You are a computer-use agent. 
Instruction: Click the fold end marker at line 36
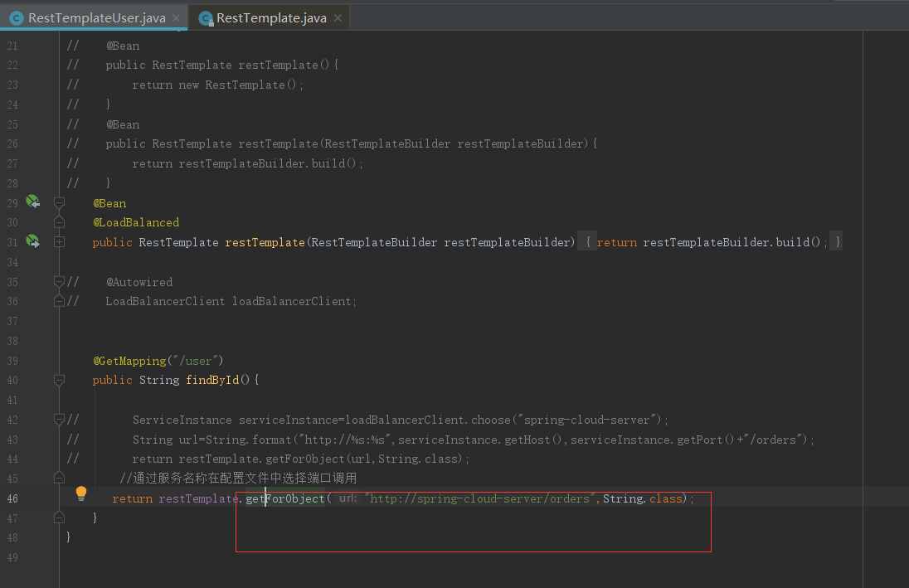pyautogui.click(x=59, y=301)
